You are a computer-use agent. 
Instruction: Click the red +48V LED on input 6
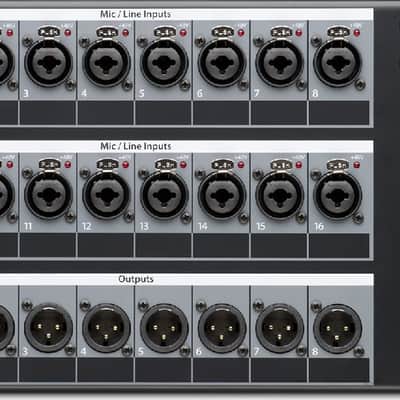pos(241,33)
